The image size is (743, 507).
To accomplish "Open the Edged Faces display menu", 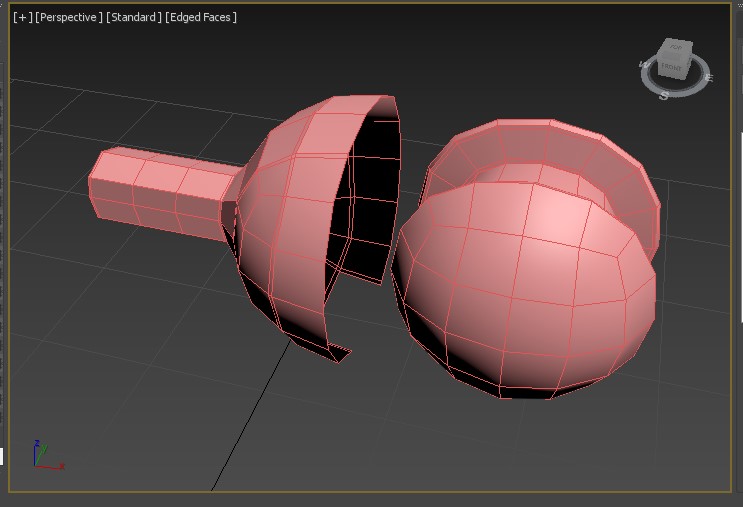I will tap(201, 18).
